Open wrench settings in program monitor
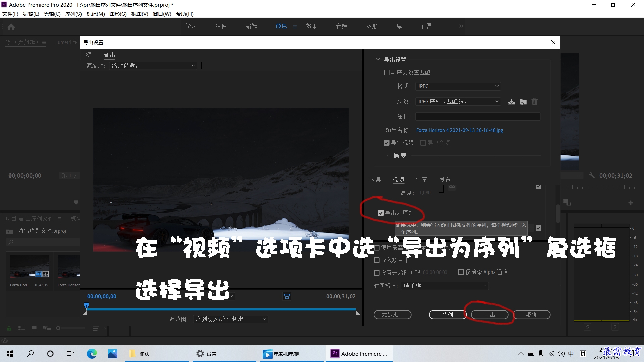The image size is (644, 362). coord(592,175)
